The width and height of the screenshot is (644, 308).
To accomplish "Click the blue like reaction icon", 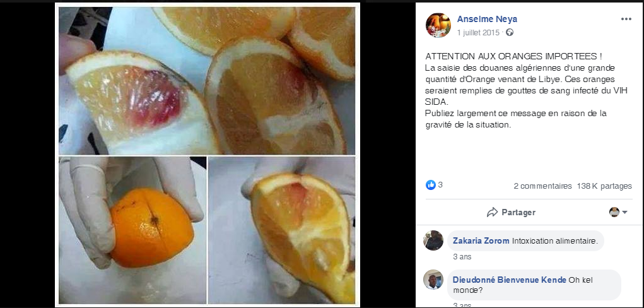I will click(430, 185).
